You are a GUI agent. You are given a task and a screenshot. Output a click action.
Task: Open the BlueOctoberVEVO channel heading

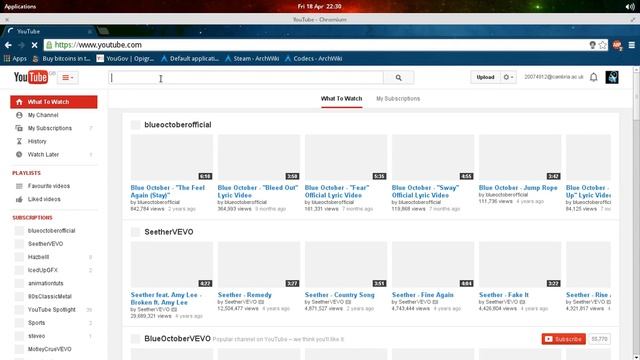(177, 339)
